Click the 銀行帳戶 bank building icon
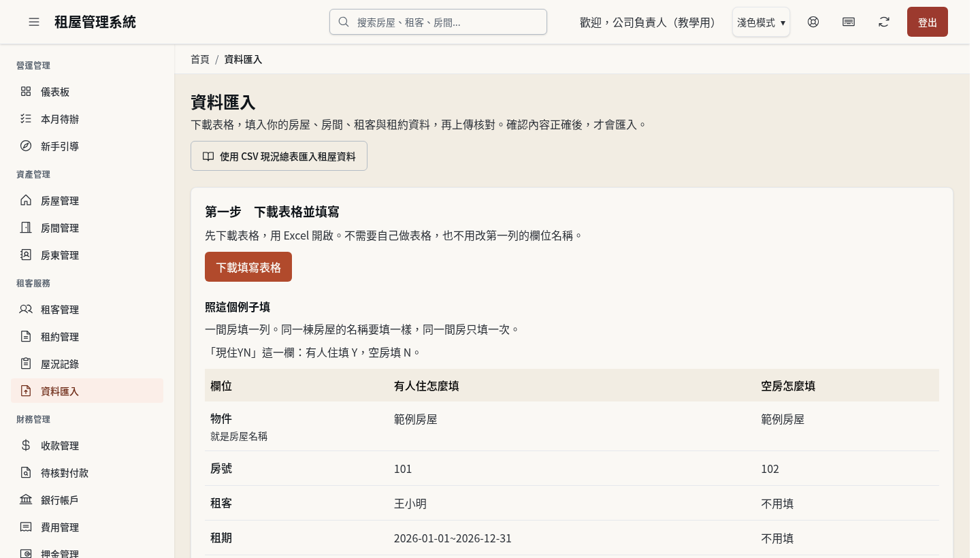Screen dimensions: 980x558 26,499
